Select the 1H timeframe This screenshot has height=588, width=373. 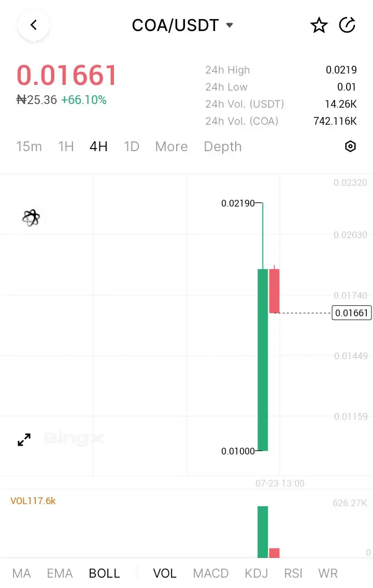click(x=66, y=146)
